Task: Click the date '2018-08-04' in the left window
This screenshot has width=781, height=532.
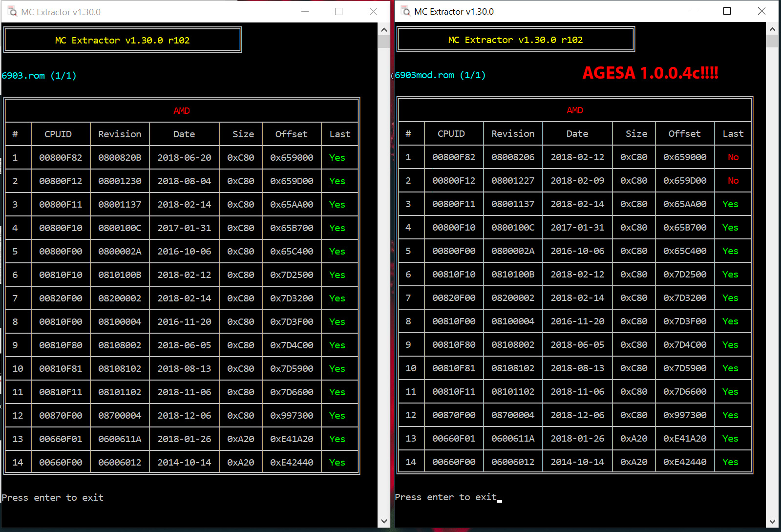Action: pos(184,181)
